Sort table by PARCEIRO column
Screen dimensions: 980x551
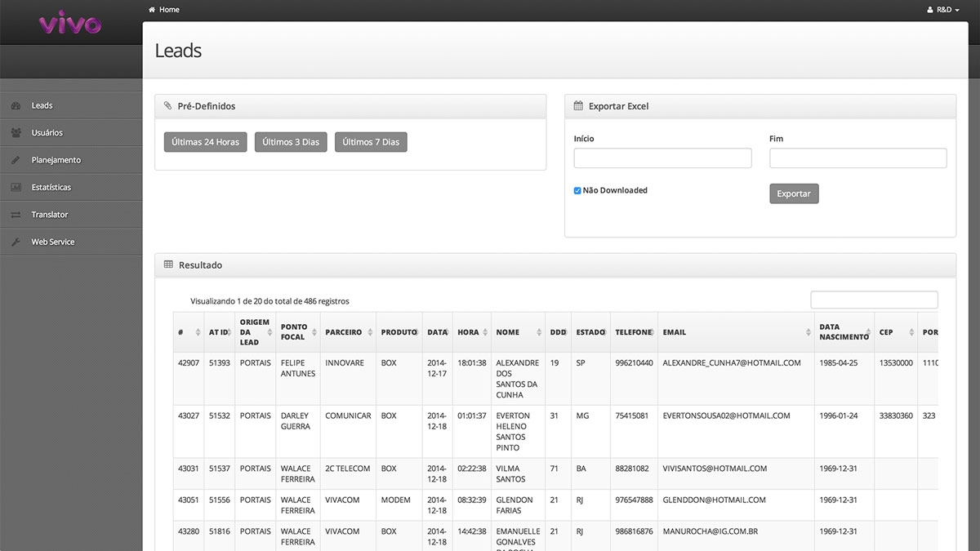point(348,332)
